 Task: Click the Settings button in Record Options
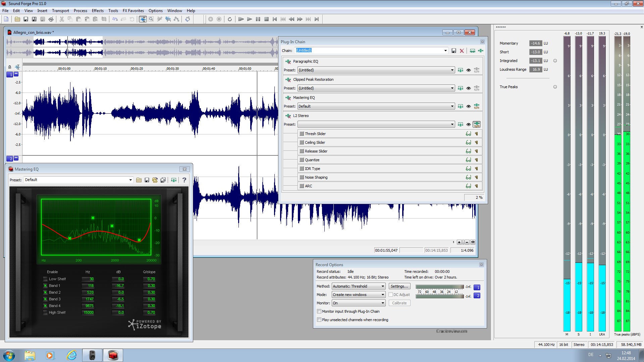pos(398,287)
